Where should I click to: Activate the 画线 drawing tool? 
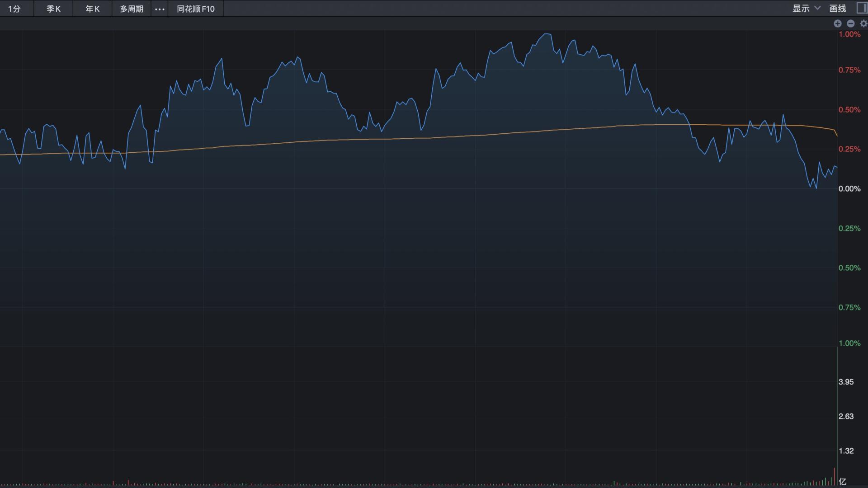click(837, 9)
